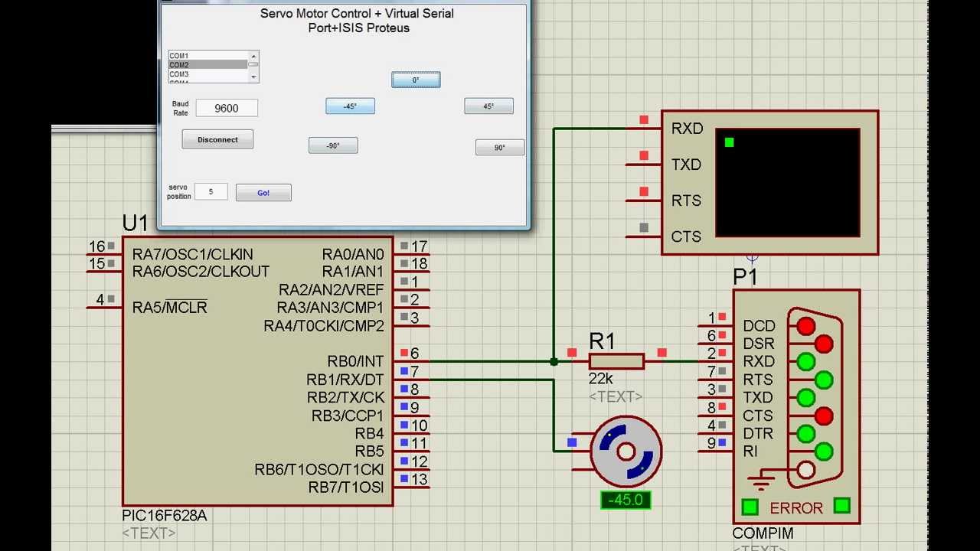The image size is (980, 551).
Task: Click the RB3/CCP1 pin label
Action: [348, 416]
